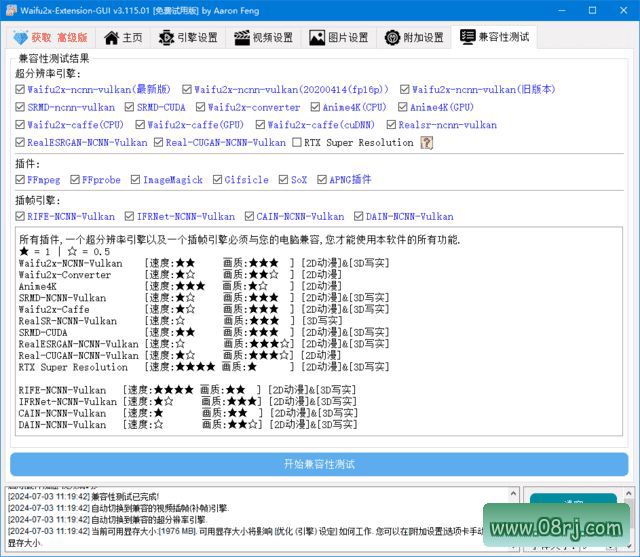Click the log scrollbar up arrow

click(513, 494)
